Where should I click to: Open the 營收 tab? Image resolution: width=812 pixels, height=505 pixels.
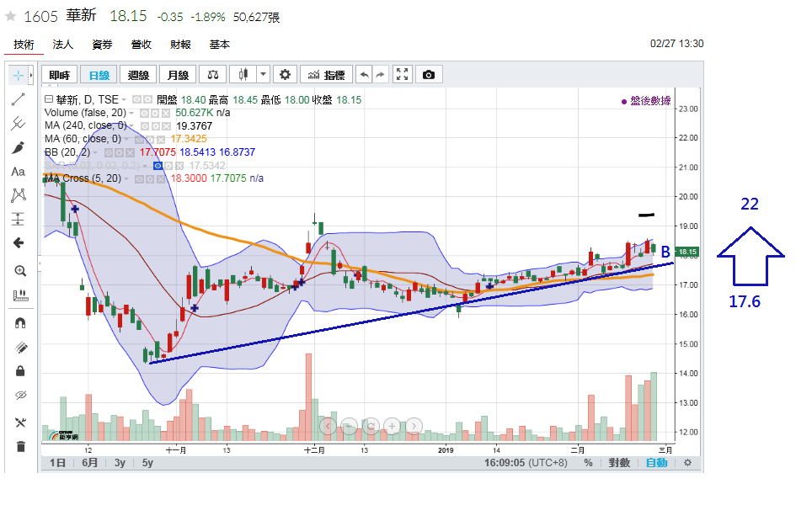click(142, 45)
